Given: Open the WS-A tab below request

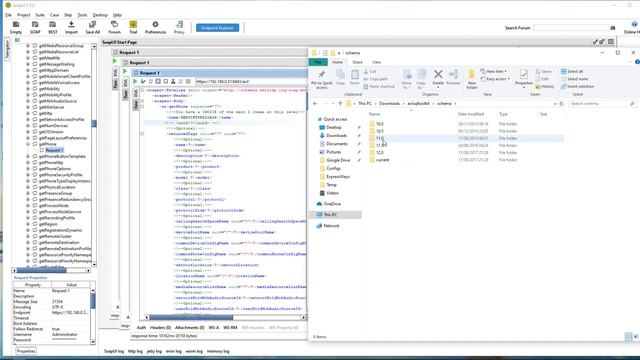Looking at the screenshot, I should [213, 328].
